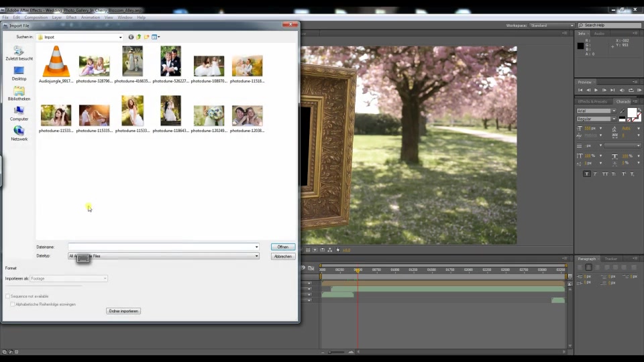This screenshot has height=362, width=644.
Task: Open Desktop location in sidebar
Action: click(x=19, y=74)
